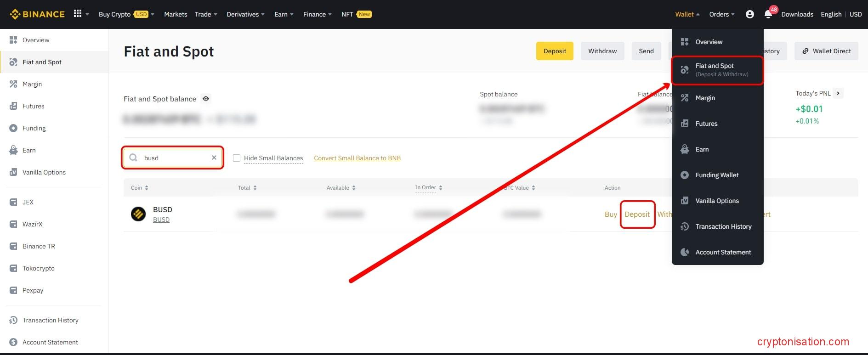Click the yellow Deposit button
868x355 pixels.
click(555, 51)
